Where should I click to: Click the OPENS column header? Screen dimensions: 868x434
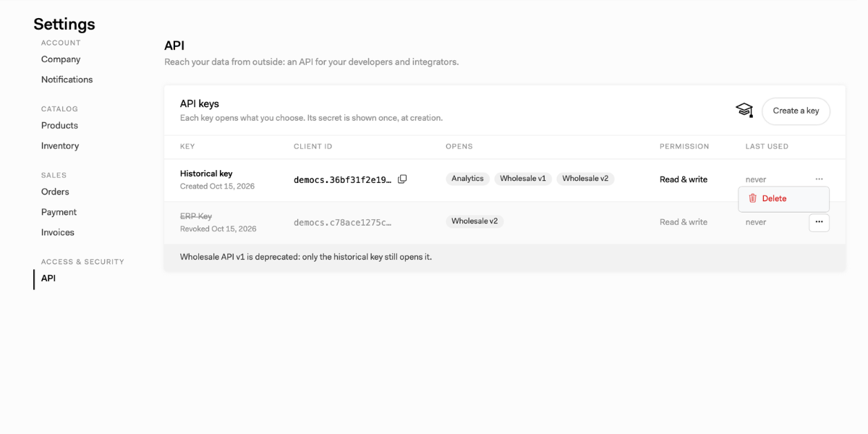point(459,147)
